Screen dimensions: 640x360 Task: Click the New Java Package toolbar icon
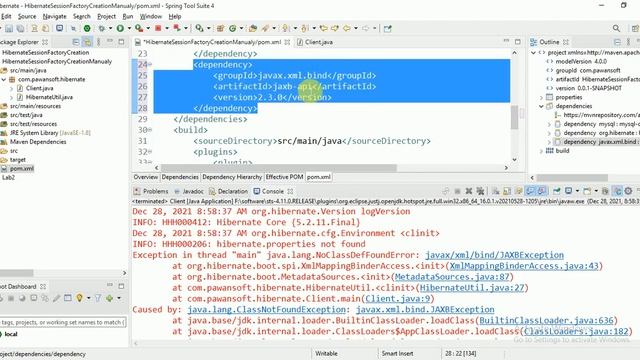point(220,28)
